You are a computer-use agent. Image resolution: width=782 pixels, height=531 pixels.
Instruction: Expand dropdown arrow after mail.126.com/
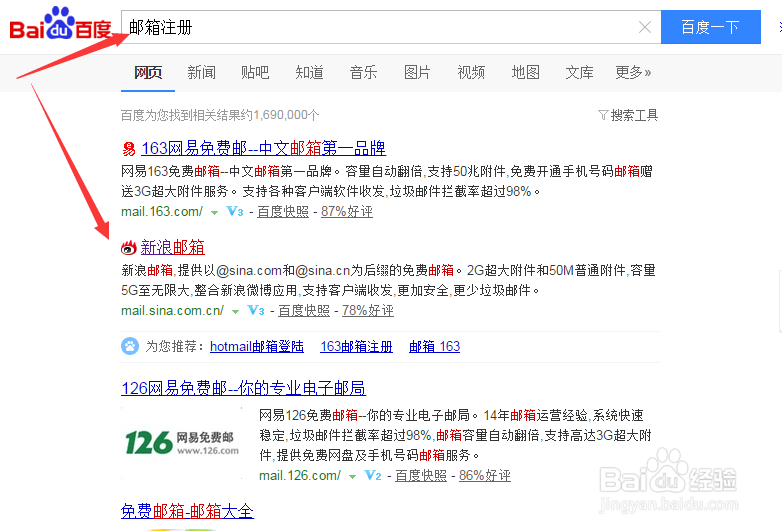(x=353, y=477)
